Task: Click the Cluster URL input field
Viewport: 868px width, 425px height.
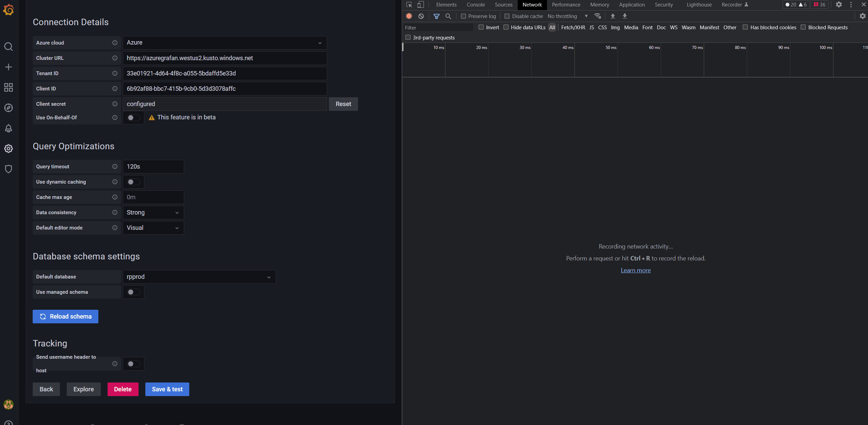Action: pyautogui.click(x=225, y=58)
